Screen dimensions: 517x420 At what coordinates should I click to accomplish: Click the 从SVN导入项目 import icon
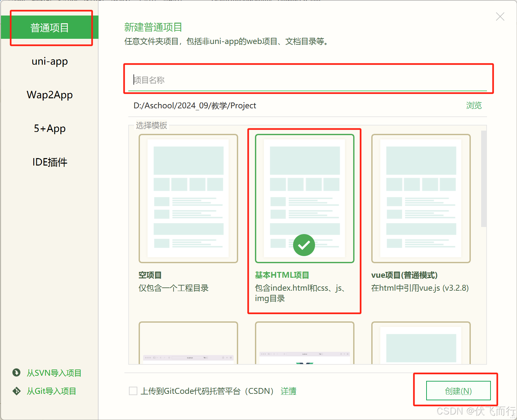click(16, 373)
